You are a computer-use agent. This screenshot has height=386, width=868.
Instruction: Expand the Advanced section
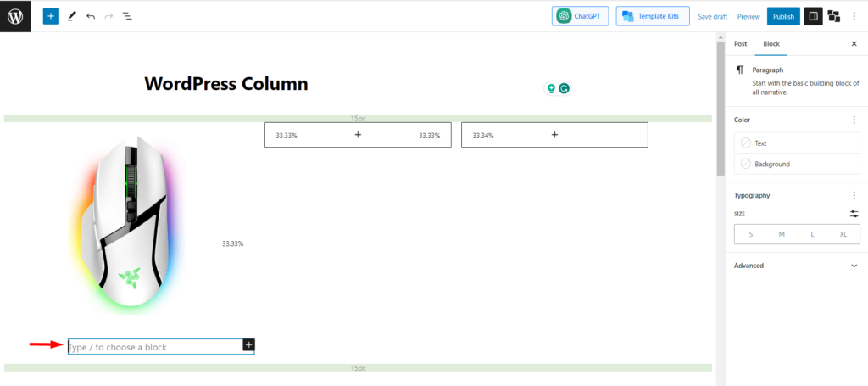(x=797, y=266)
